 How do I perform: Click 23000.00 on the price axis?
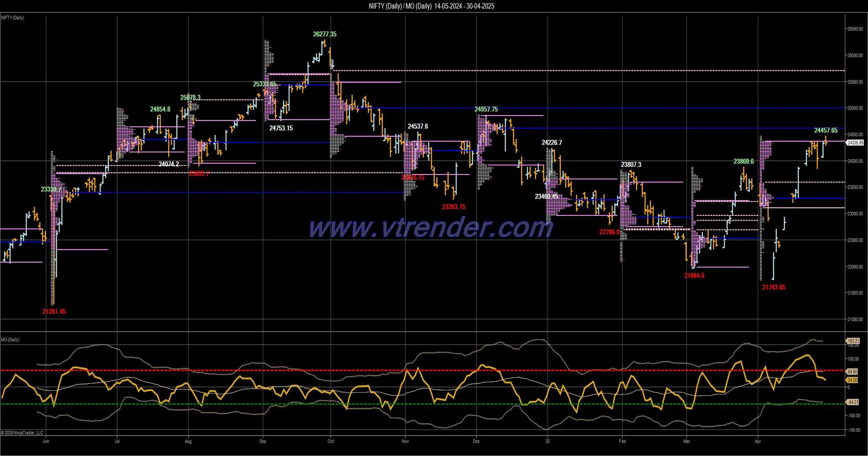[x=855, y=214]
